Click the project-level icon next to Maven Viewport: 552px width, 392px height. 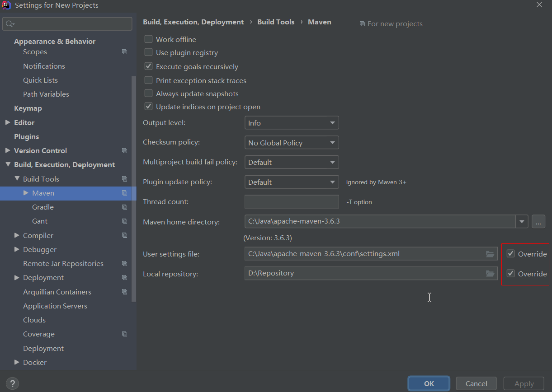(124, 193)
